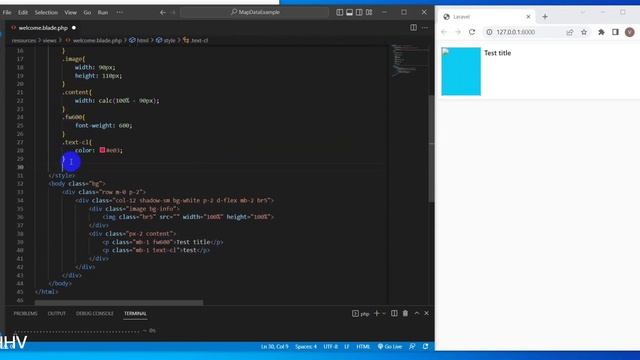Click Go Live in status bar
640x360 pixels.
390,347
